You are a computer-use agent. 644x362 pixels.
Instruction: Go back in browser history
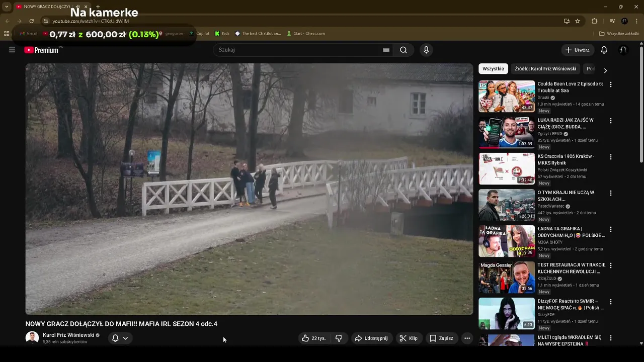tap(7, 21)
